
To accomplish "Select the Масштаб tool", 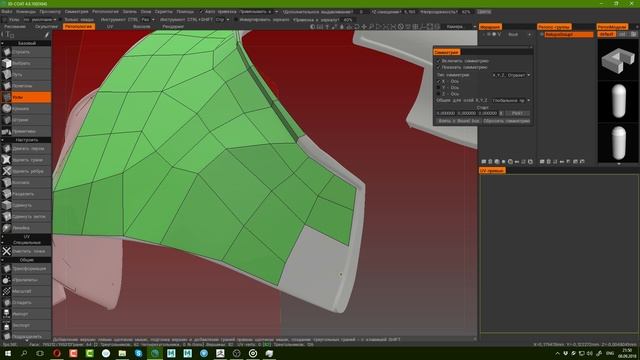I will click(26, 291).
